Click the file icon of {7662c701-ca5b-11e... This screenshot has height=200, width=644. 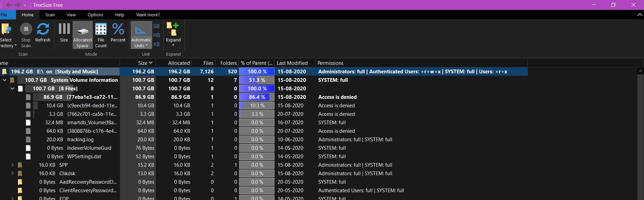coord(28,114)
